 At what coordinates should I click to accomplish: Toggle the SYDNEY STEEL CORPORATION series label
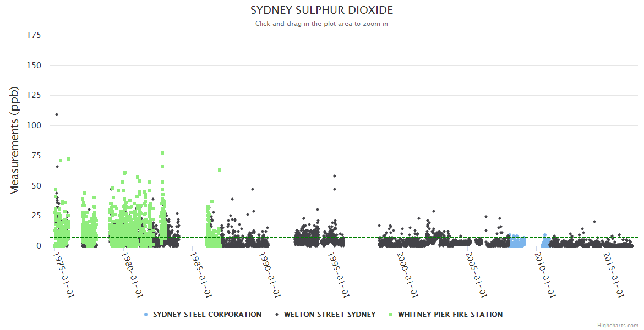[207, 315]
